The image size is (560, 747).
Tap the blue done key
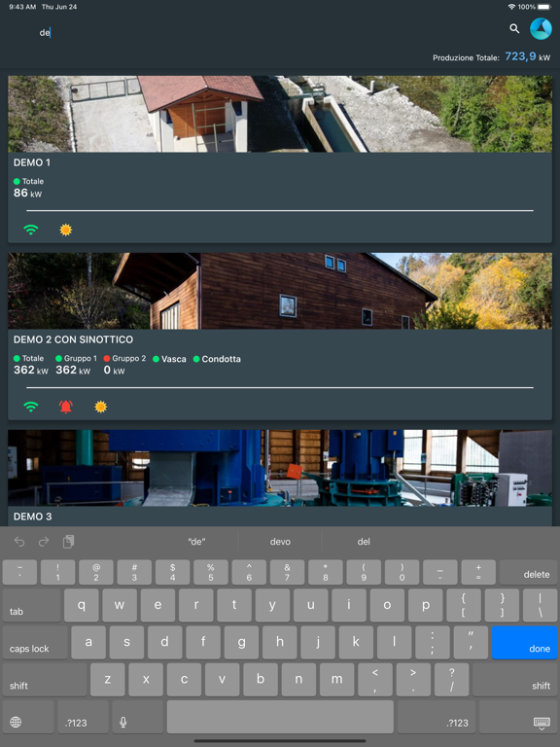click(524, 643)
